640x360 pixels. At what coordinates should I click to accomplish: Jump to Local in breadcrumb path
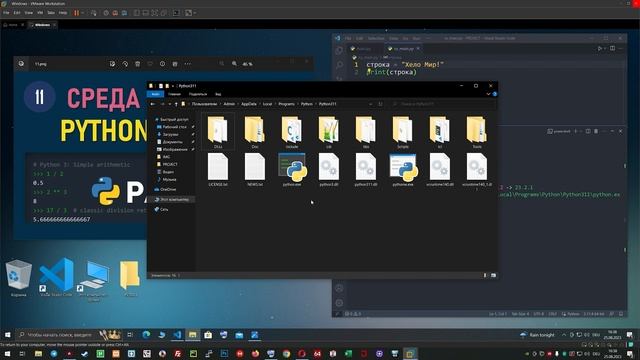[267, 104]
